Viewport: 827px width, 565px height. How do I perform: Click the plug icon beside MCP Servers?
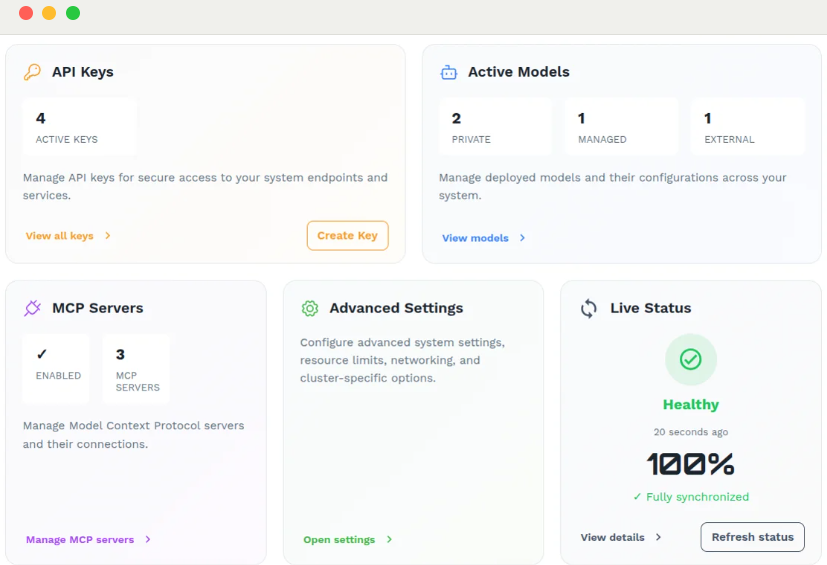(32, 308)
